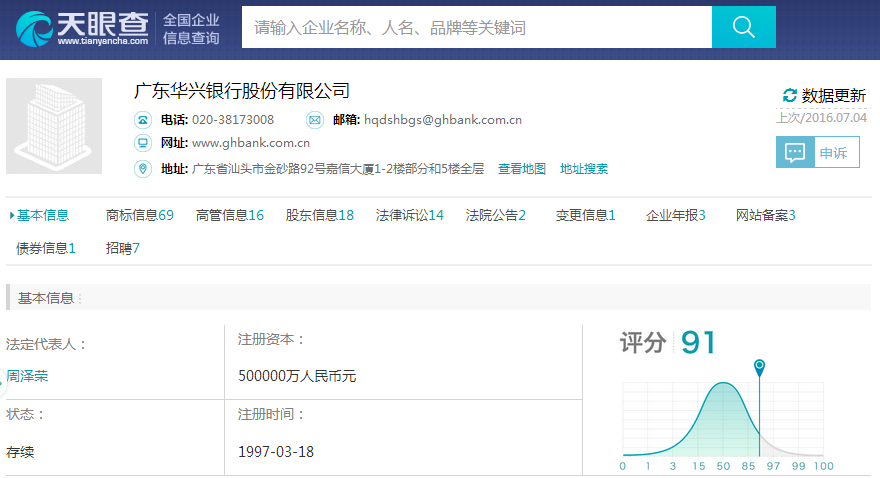This screenshot has height=478, width=880.
Task: Open 高管信息 section
Action: click(x=229, y=215)
